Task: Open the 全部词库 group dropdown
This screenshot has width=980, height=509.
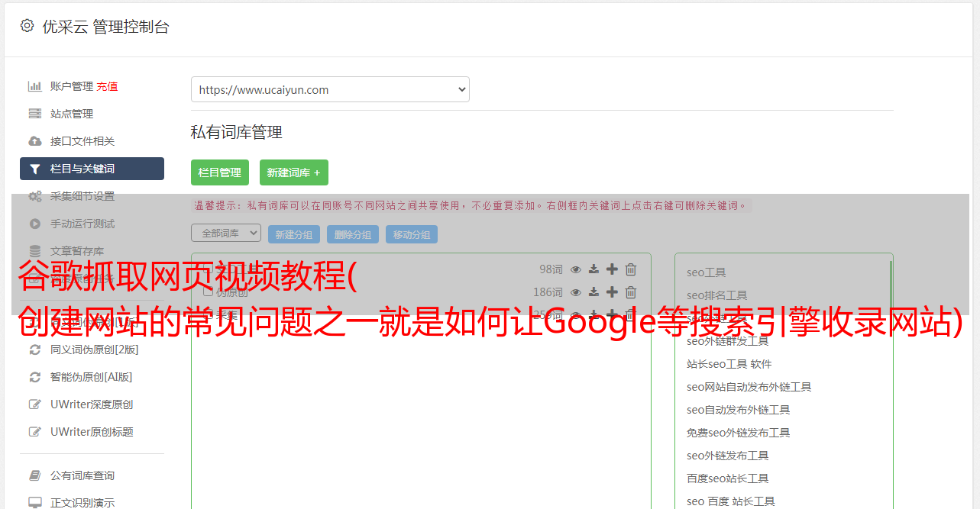Action: [226, 233]
